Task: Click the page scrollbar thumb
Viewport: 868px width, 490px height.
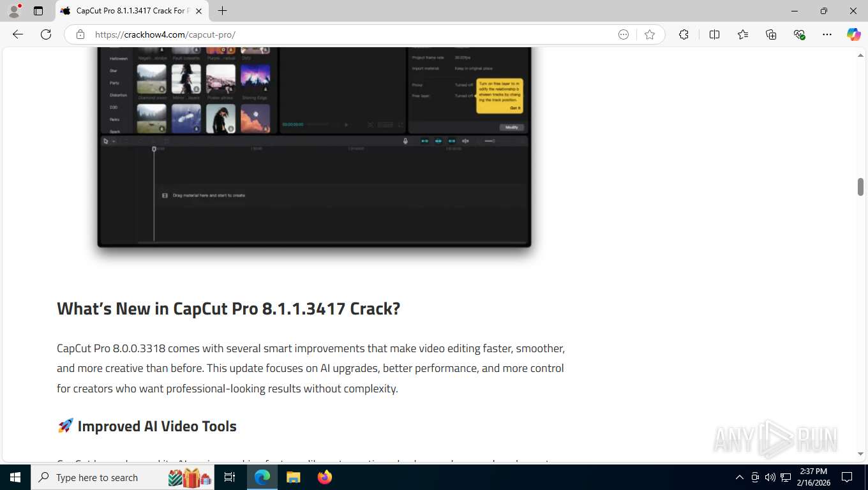Action: 860,187
